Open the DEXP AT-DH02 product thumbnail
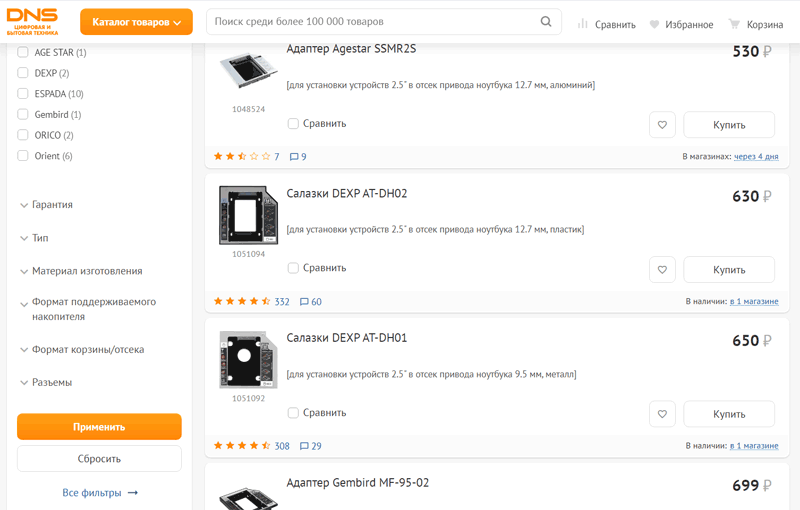Viewport: 800px width, 510px height. 248,215
